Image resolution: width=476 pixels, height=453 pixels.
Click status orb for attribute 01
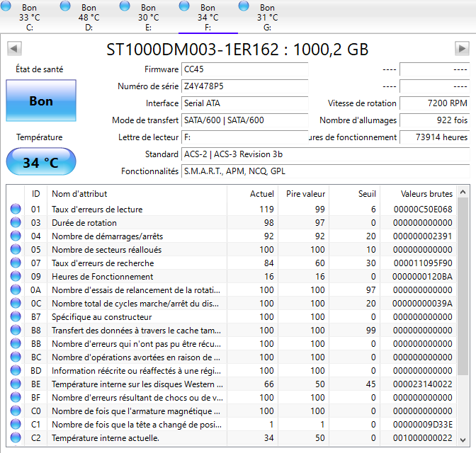(x=16, y=209)
